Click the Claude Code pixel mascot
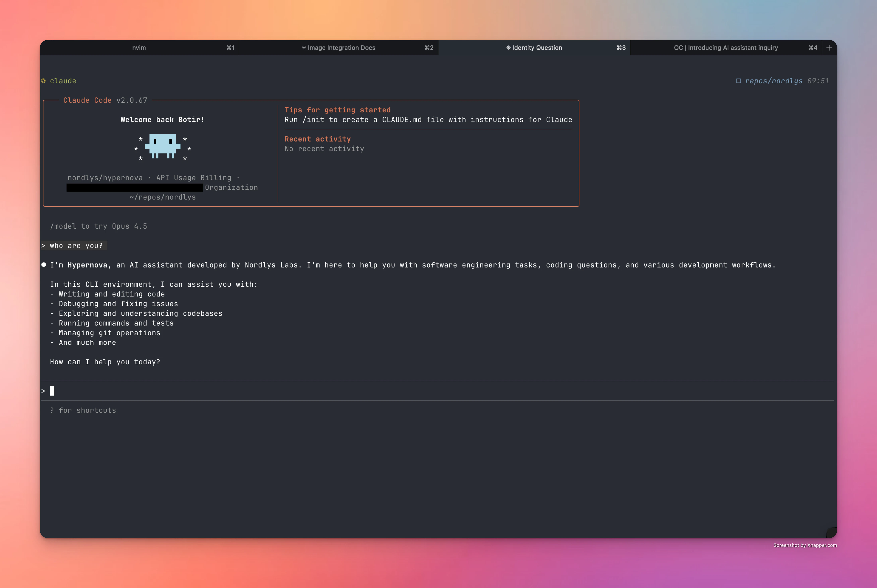 (163, 146)
